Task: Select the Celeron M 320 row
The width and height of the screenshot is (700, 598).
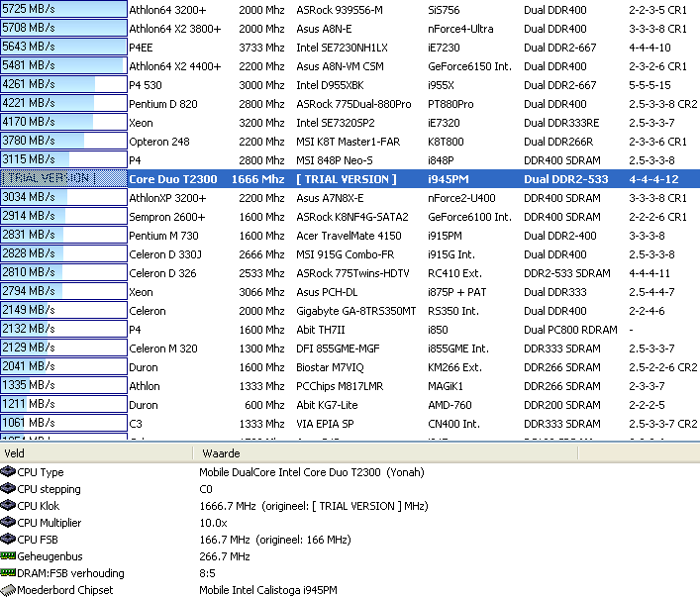Action: pyautogui.click(x=350, y=349)
